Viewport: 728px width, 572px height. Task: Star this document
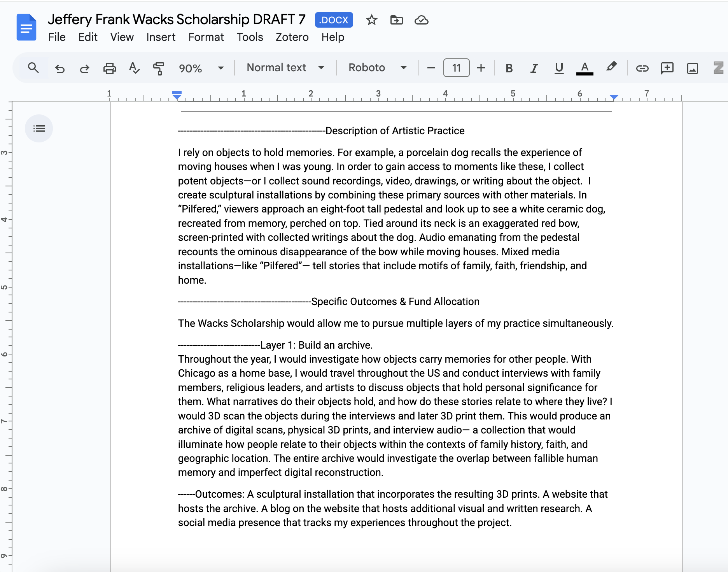[371, 20]
